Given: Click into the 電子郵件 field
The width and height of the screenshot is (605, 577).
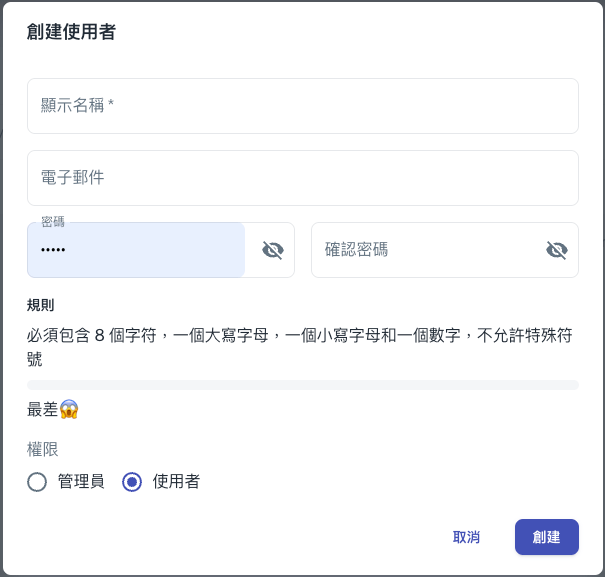Looking at the screenshot, I should pos(302,178).
